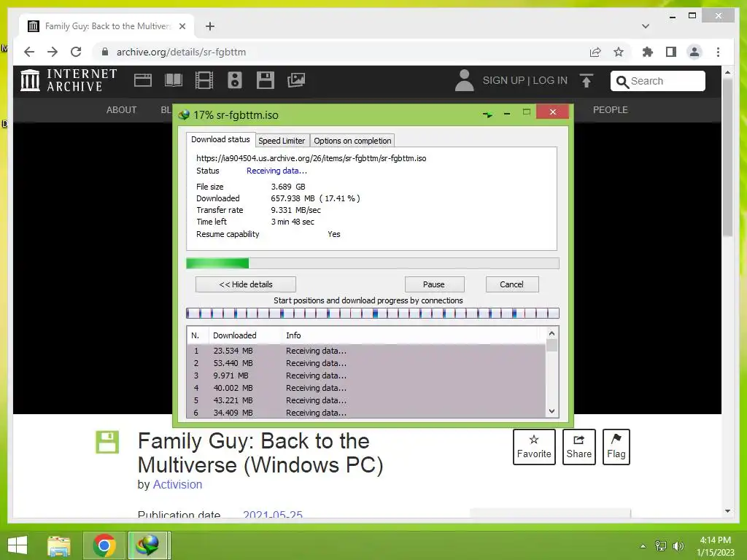Click the Downloaded column header
747x560 pixels.
[x=235, y=335]
